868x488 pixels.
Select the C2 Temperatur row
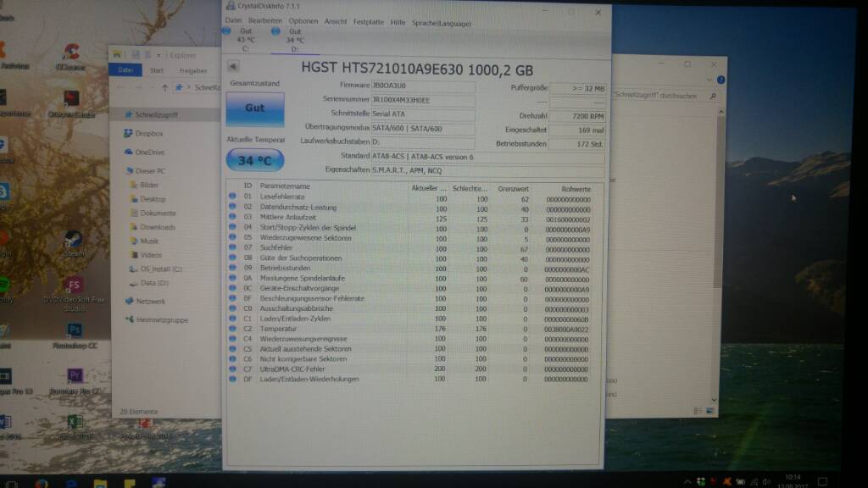coord(410,330)
